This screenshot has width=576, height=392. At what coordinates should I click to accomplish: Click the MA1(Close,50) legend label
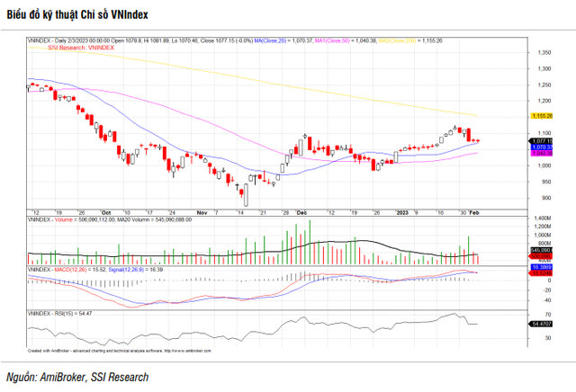328,41
